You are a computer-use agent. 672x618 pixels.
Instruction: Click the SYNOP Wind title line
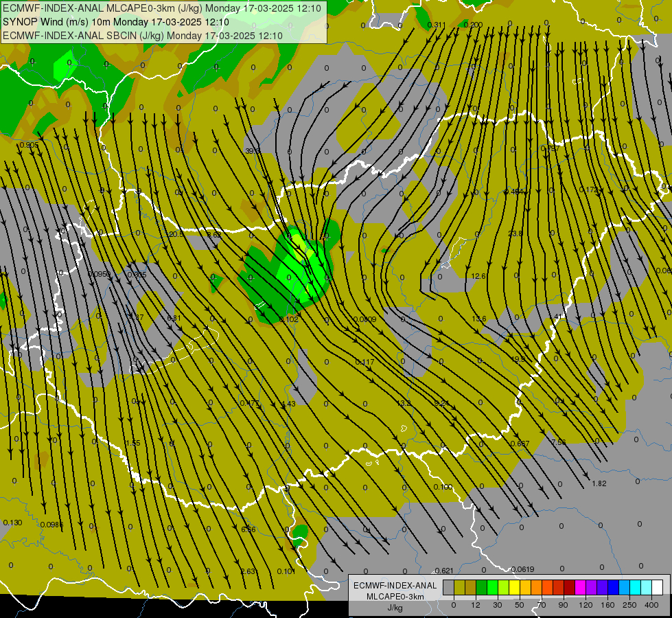coord(116,22)
